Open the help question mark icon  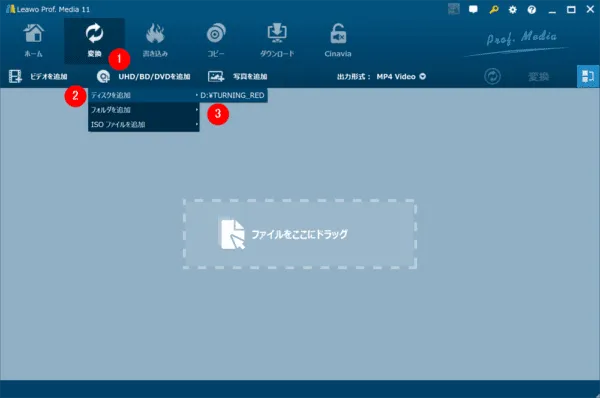[532, 10]
